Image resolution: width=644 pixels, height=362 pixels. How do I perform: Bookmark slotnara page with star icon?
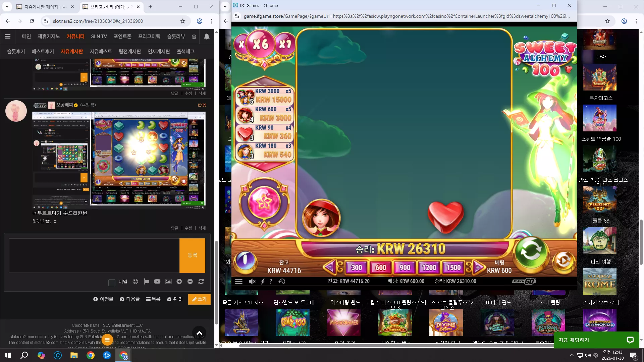click(x=183, y=21)
